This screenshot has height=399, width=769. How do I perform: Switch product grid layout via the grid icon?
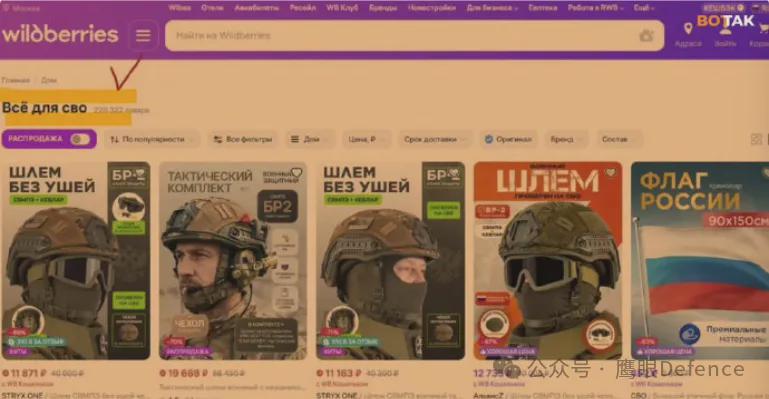tap(756, 139)
